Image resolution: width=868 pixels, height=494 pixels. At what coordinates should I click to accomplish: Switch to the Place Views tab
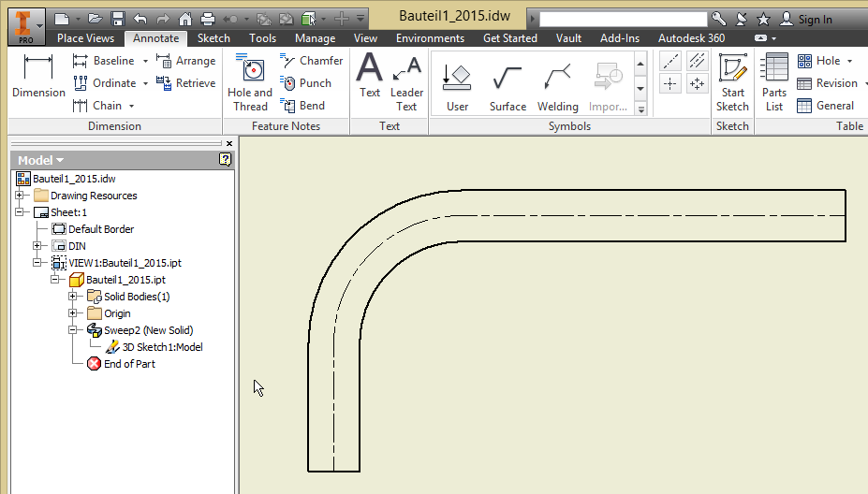pyautogui.click(x=85, y=38)
